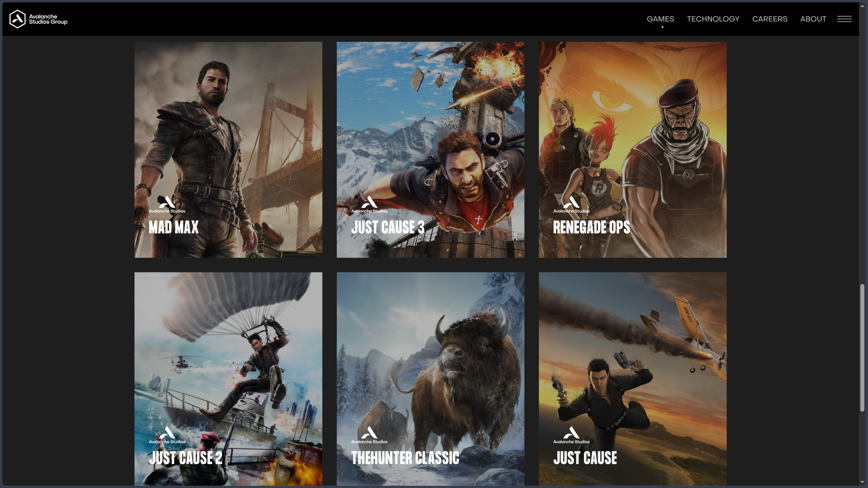Click Avalanche Studios logo on Just Cause 2 card
The height and width of the screenshot is (488, 868).
click(167, 435)
